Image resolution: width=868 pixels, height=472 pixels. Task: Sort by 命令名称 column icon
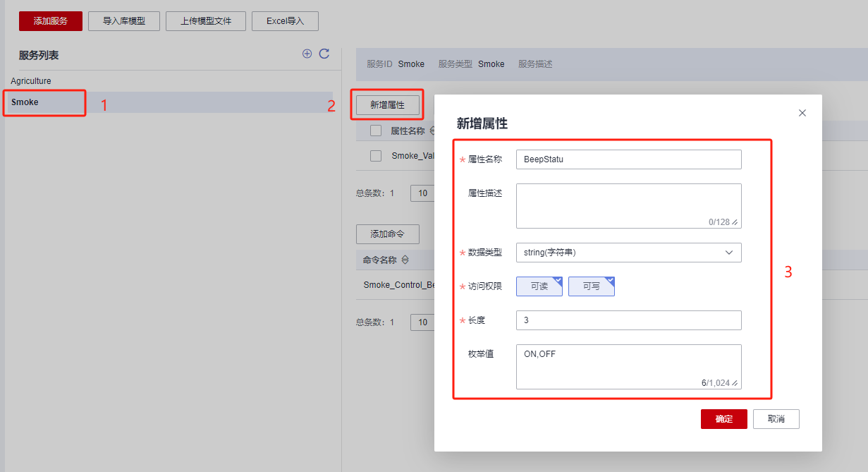coord(405,260)
